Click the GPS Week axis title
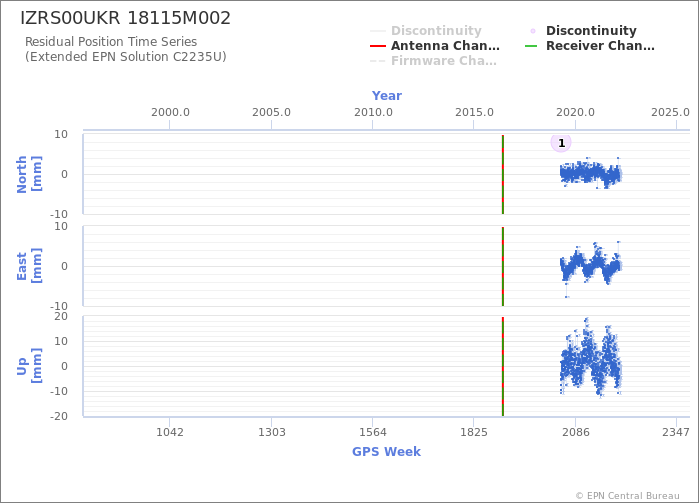The image size is (700, 504). coord(387,451)
